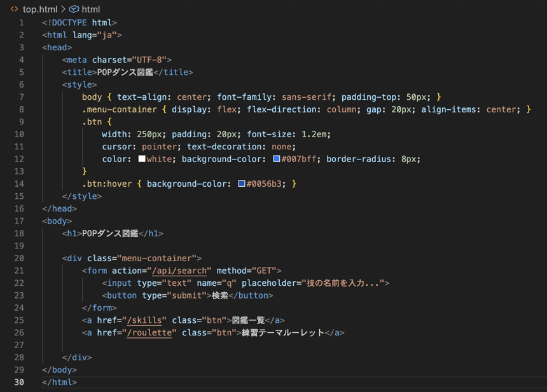Select line number 1 in the gutter

tap(22, 22)
